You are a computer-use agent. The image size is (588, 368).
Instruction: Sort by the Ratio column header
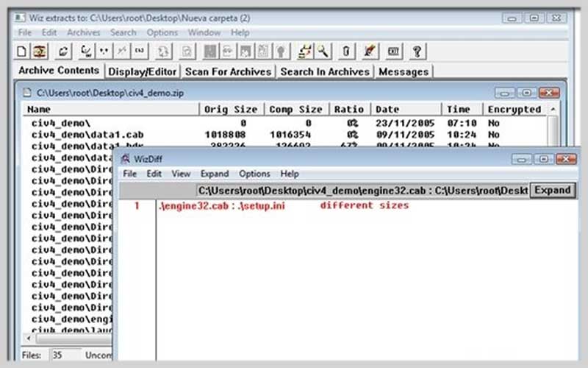pos(350,109)
